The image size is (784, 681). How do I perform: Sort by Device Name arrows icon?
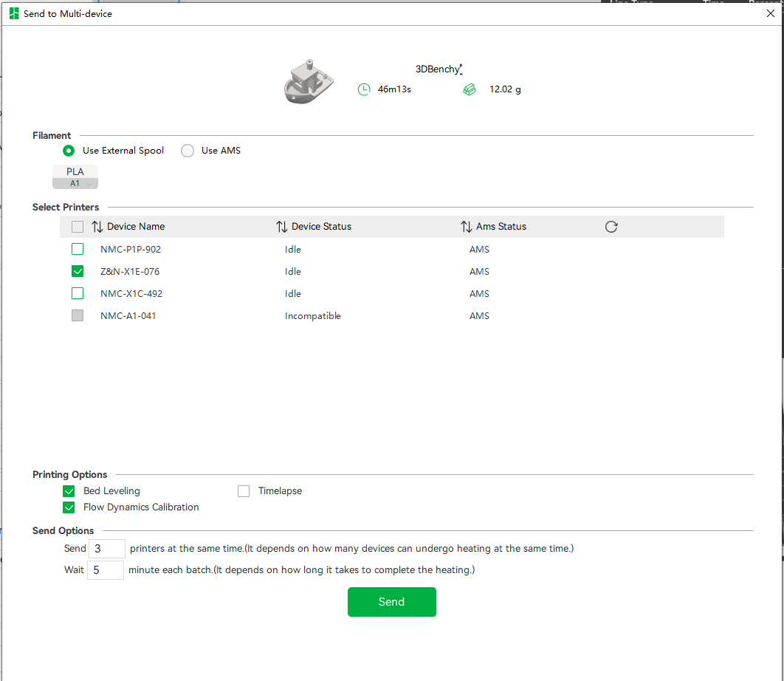click(97, 227)
